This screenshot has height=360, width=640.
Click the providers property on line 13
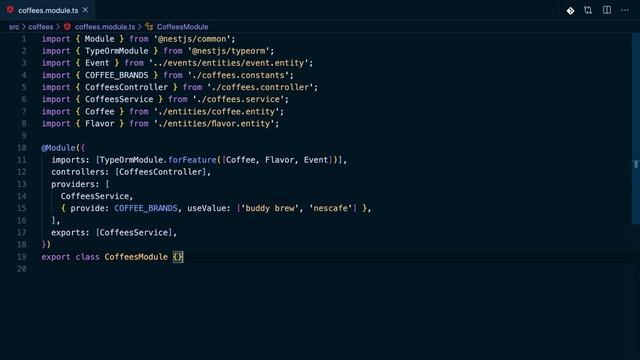(73, 184)
